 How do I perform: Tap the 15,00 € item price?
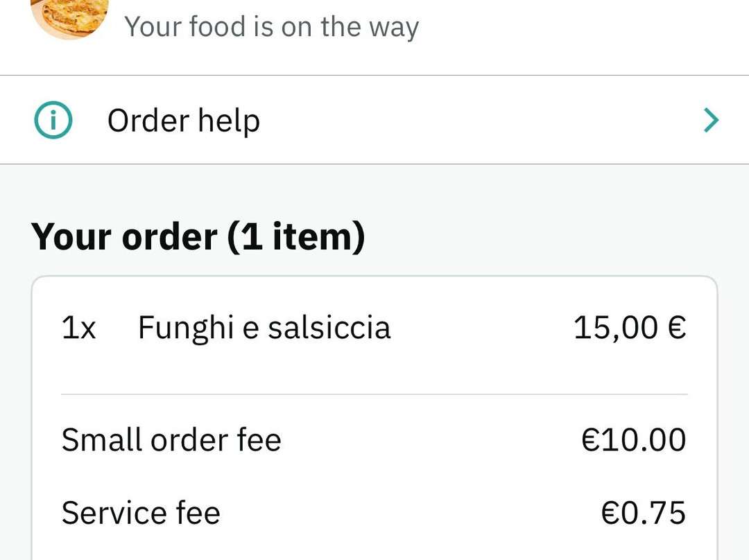(630, 327)
